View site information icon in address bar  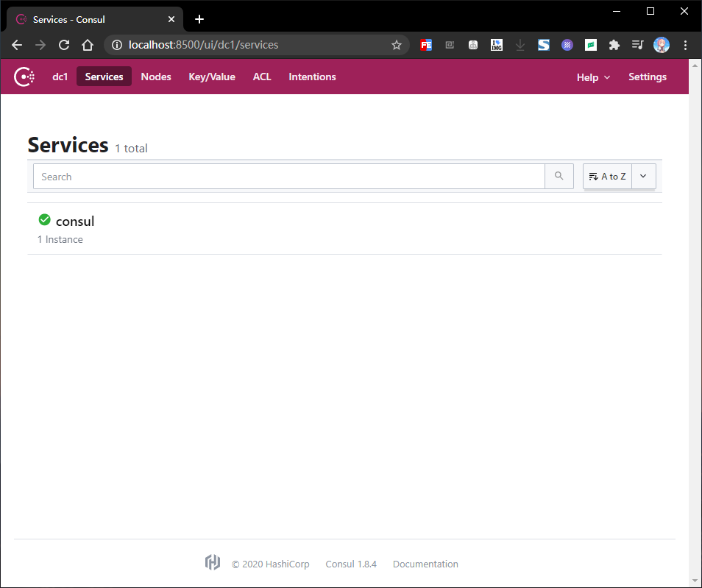[117, 45]
